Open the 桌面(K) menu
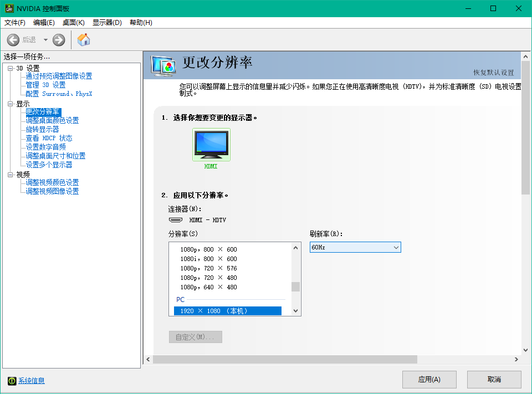This screenshot has width=532, height=394. click(x=73, y=23)
